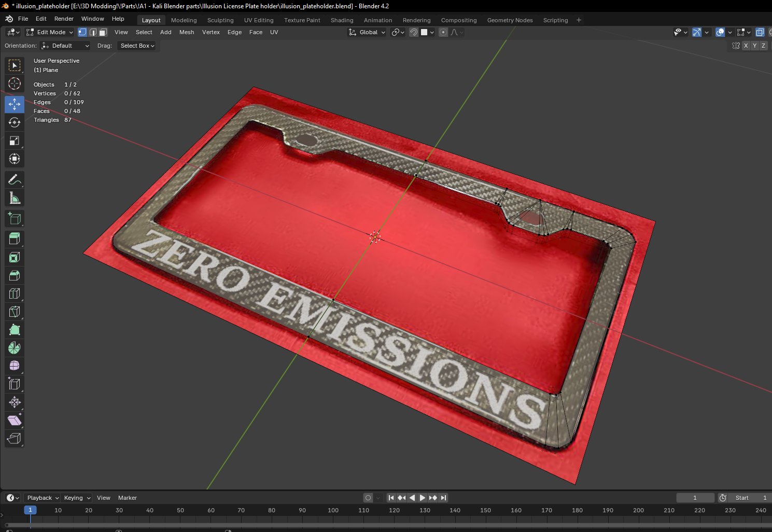Select the Add Cube tool

(15, 218)
